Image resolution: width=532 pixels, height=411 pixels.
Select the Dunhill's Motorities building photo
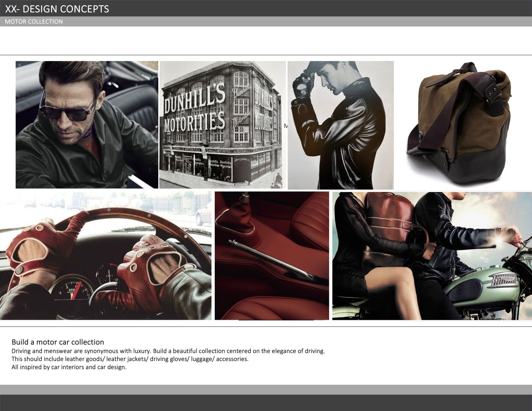tap(222, 125)
